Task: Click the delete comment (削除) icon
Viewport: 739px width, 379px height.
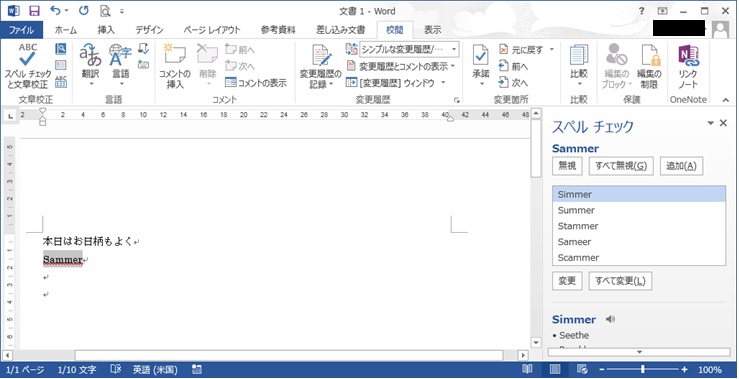Action: 207,65
